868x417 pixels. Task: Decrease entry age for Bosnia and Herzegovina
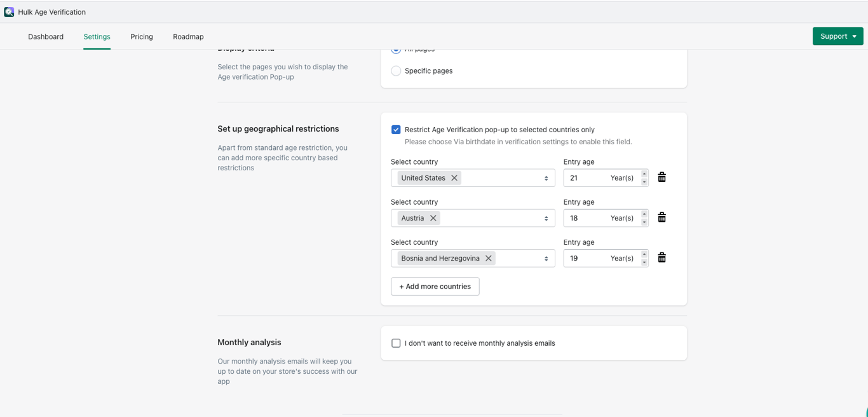point(644,263)
